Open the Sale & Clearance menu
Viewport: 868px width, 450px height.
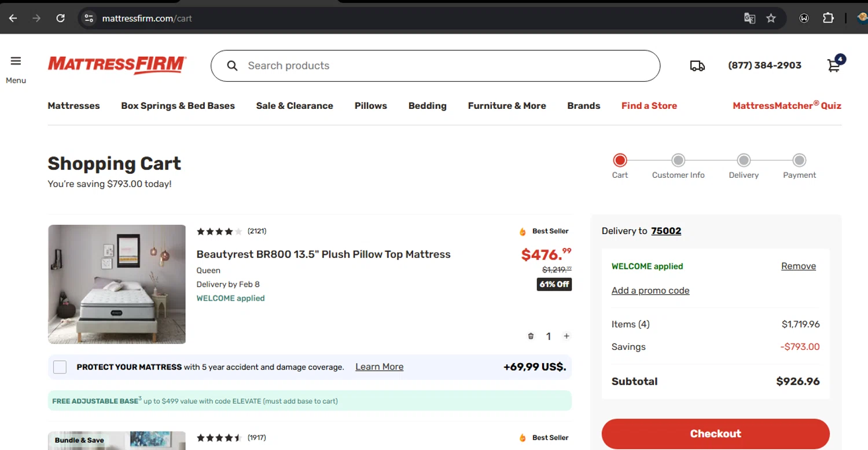[295, 105]
